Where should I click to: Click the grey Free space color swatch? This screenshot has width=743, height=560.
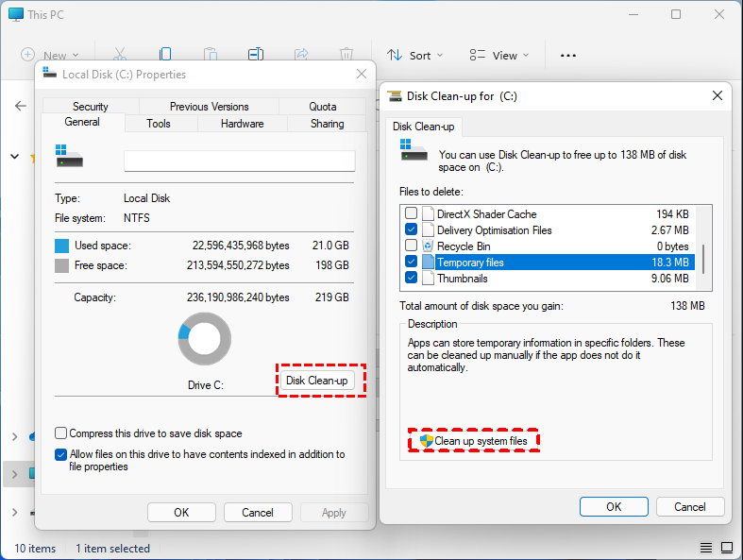pyautogui.click(x=62, y=265)
